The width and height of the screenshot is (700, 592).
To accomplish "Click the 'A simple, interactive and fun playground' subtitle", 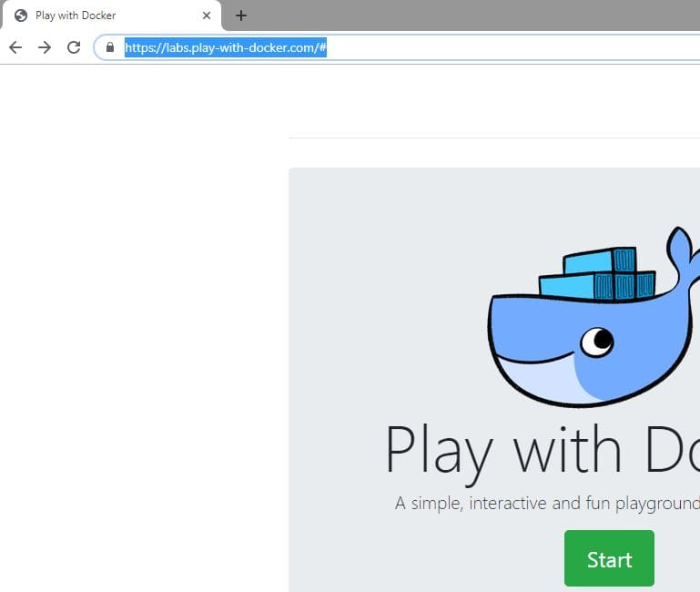I will [547, 504].
